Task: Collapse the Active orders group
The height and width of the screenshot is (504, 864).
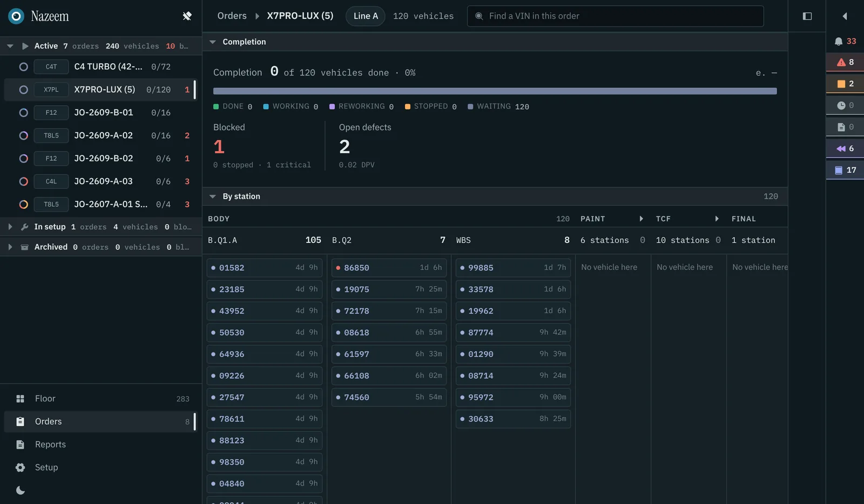Action: click(10, 46)
